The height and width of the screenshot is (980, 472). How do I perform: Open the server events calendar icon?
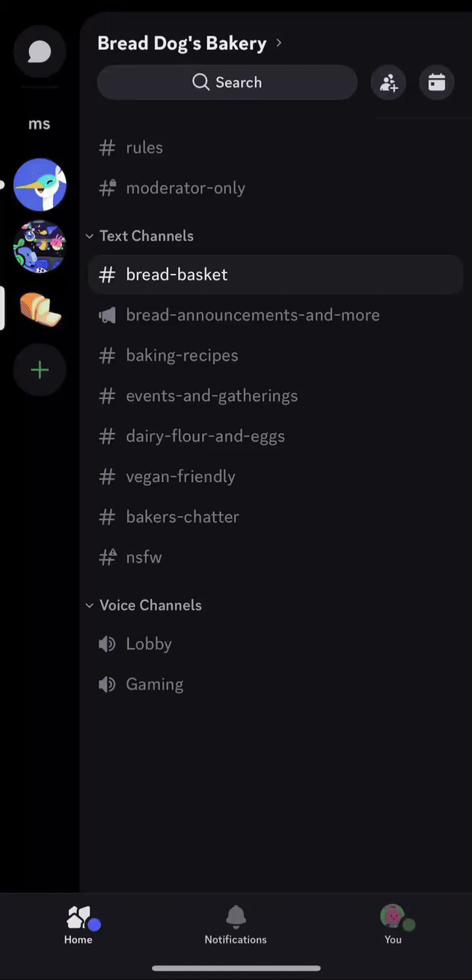click(x=437, y=83)
